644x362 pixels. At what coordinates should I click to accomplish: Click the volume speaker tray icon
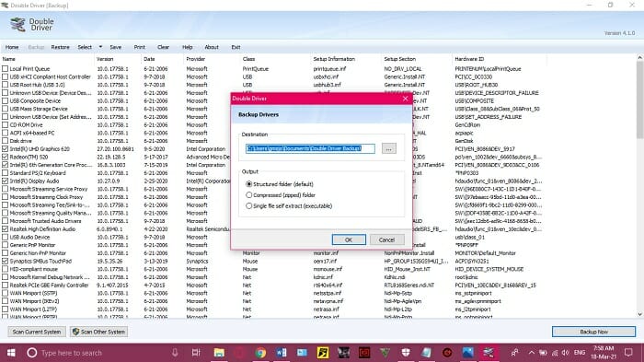[x=566, y=353]
